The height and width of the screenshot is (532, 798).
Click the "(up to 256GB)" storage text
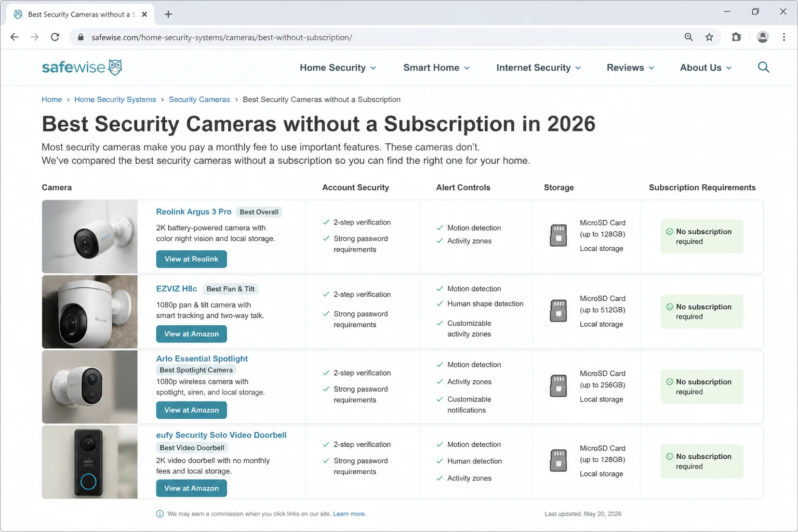603,385
